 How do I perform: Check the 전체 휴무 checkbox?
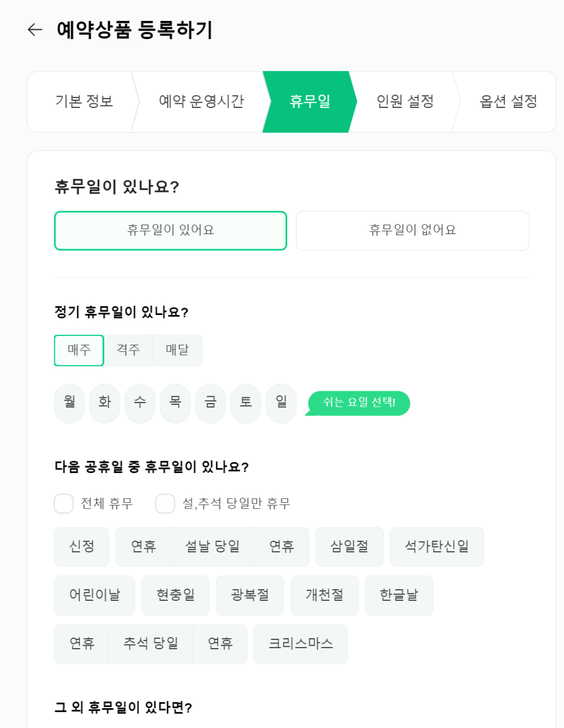(64, 503)
